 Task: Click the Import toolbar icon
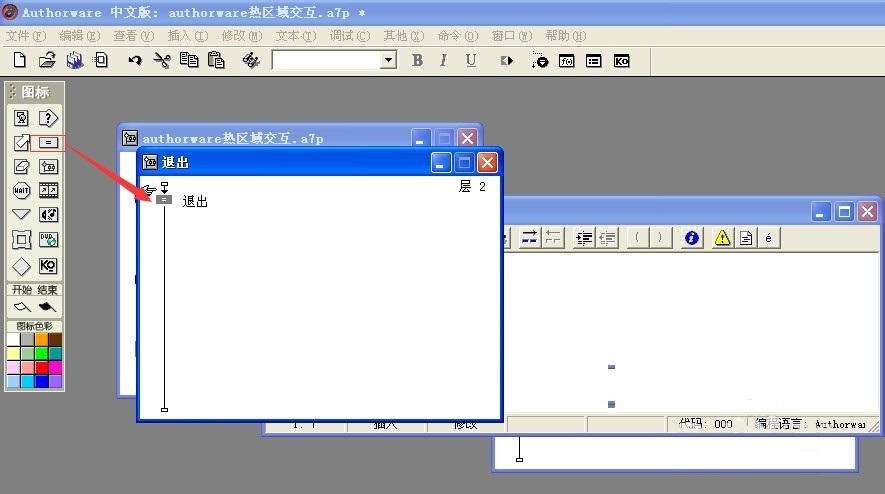(101, 60)
